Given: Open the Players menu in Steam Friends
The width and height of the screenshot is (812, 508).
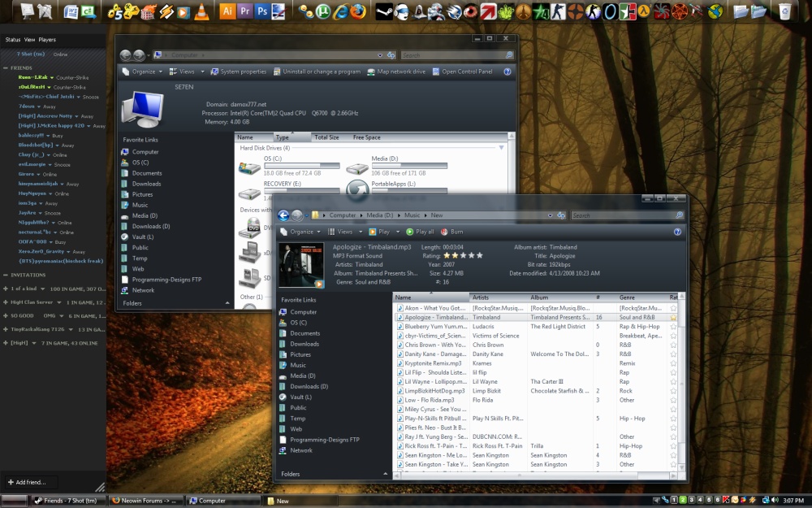Looking at the screenshot, I should click(47, 39).
